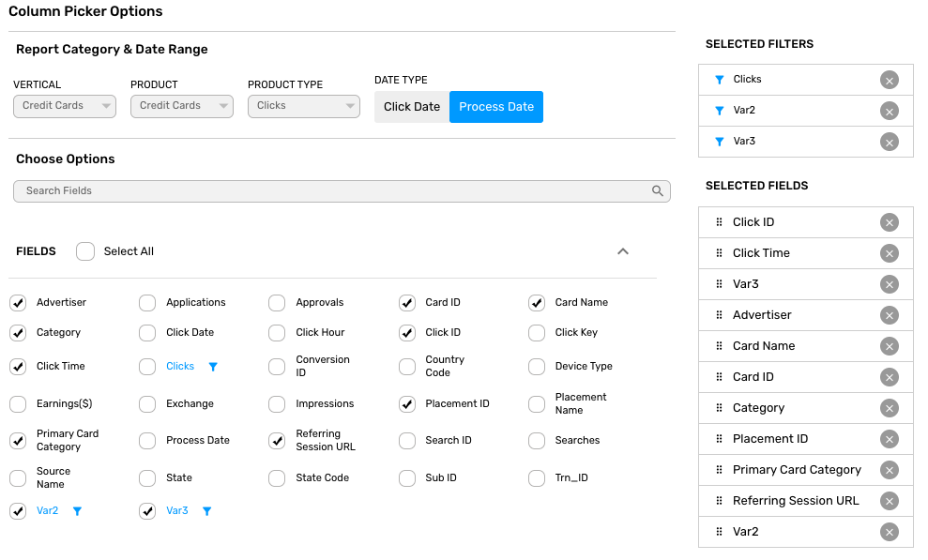Enable the Sub ID checkbox
Image resolution: width=928 pixels, height=560 pixels.
[x=406, y=477]
